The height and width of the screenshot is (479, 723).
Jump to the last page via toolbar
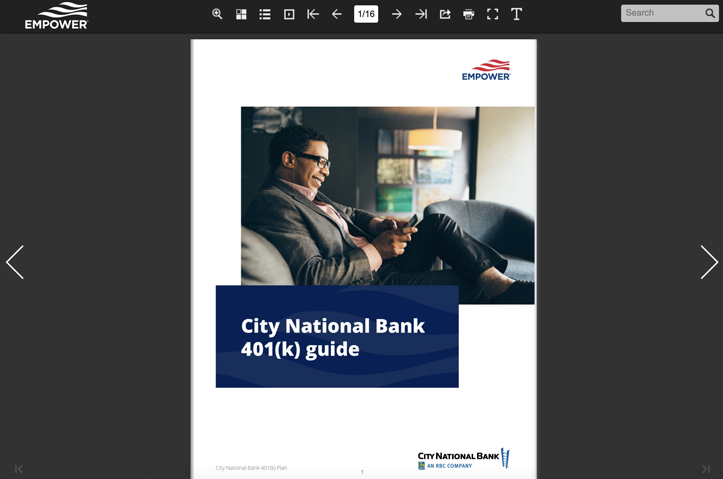point(421,14)
